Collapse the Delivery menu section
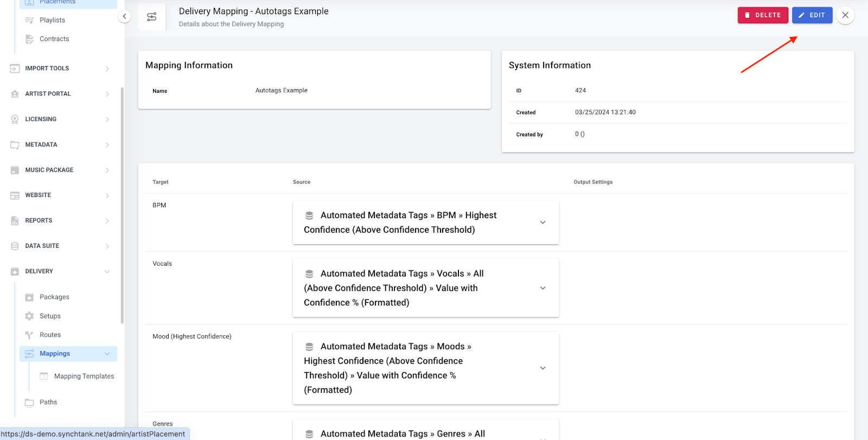This screenshot has height=440, width=868. [x=107, y=272]
